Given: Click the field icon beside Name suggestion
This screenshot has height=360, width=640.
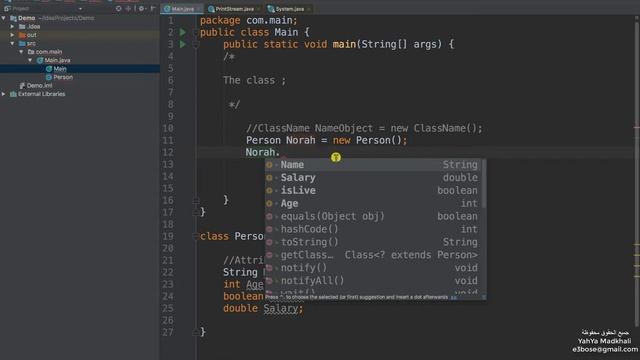Looking at the screenshot, I should [x=269, y=165].
